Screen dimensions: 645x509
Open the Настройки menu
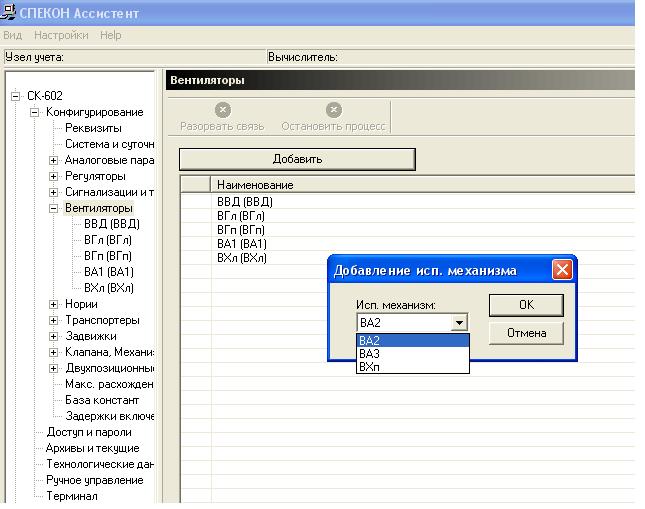61,35
